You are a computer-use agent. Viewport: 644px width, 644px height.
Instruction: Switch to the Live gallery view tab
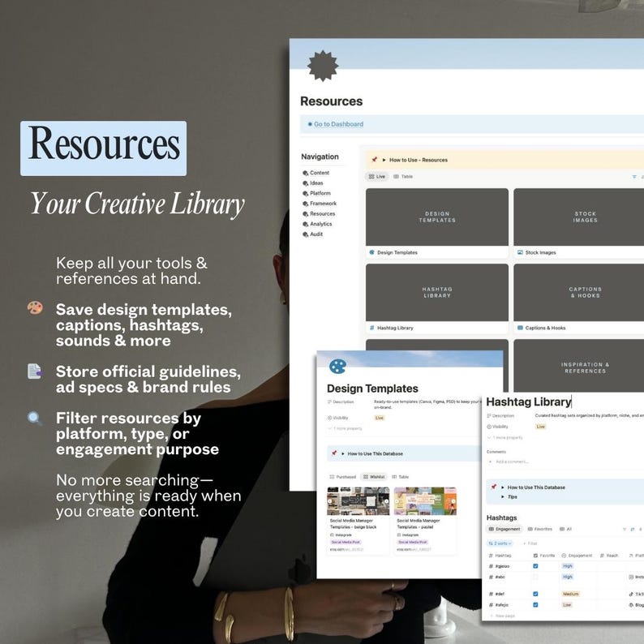tap(376, 177)
